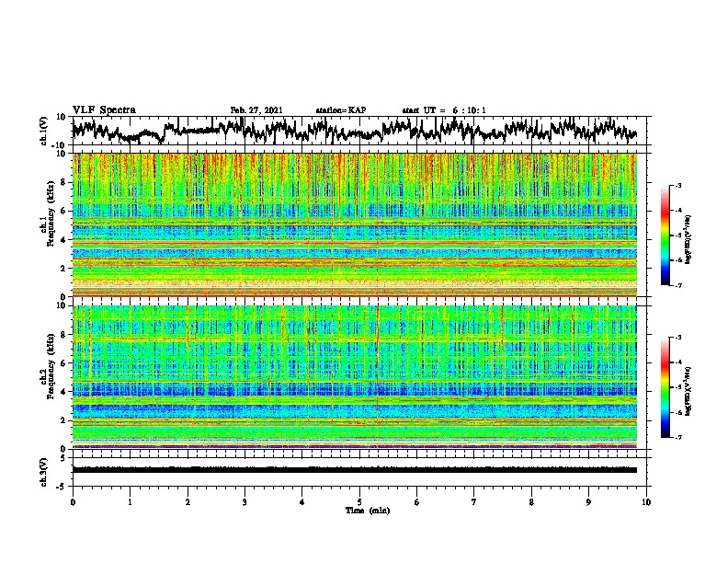Viewport: 728px width, 563px height.
Task: Select the "start UT = 6 : 10: 1" text
Action: pyautogui.click(x=444, y=110)
